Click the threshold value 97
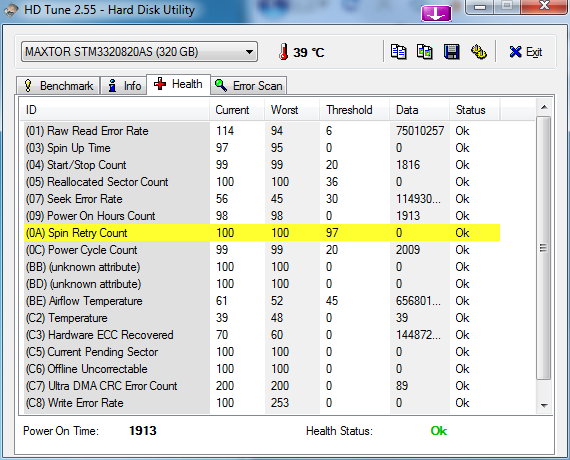This screenshot has height=460, width=570. pos(332,233)
